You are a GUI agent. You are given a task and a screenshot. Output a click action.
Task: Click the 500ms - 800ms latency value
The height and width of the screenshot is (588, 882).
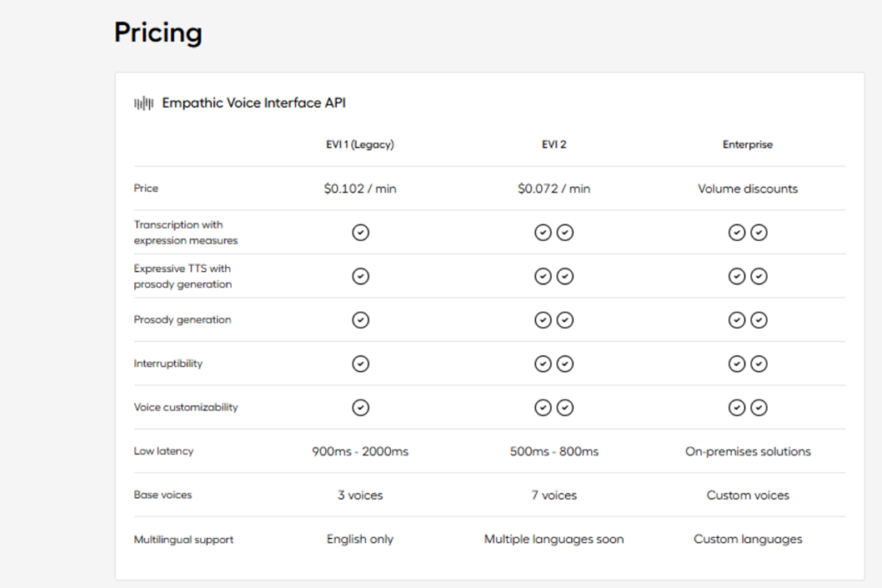pyautogui.click(x=554, y=451)
